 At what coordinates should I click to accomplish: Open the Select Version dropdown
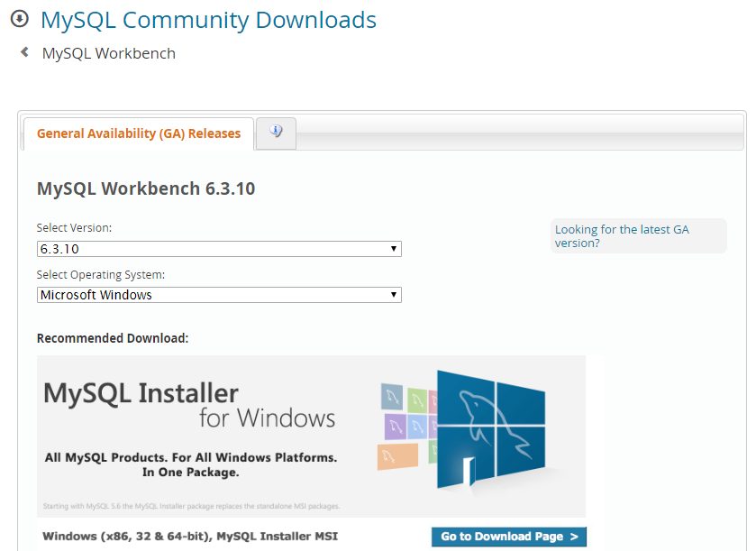216,248
